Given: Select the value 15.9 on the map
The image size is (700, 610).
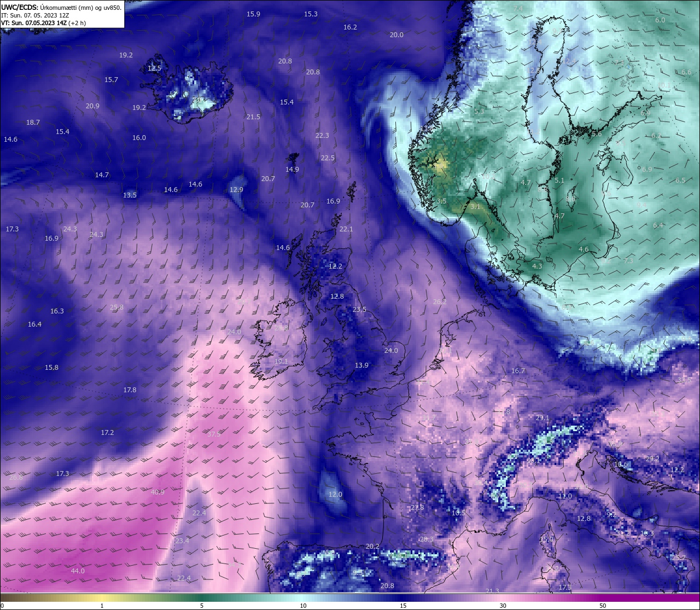Looking at the screenshot, I should (253, 14).
